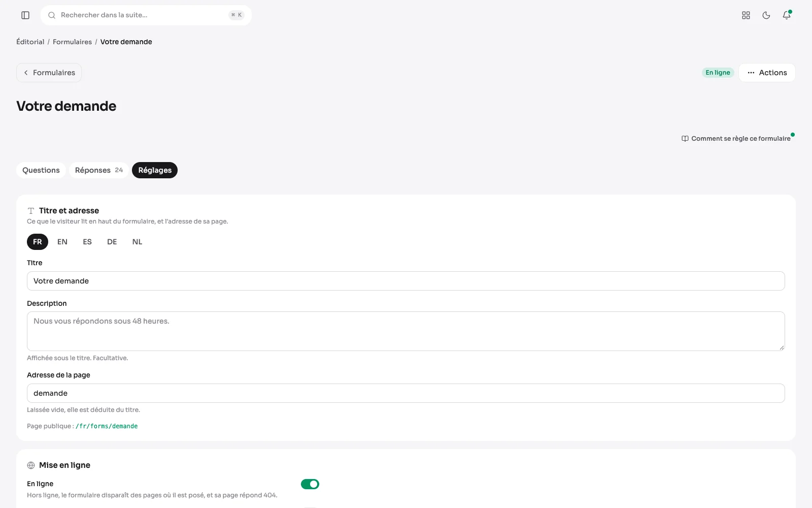Switch to dark mode moon icon
The height and width of the screenshot is (508, 812).
click(766, 15)
